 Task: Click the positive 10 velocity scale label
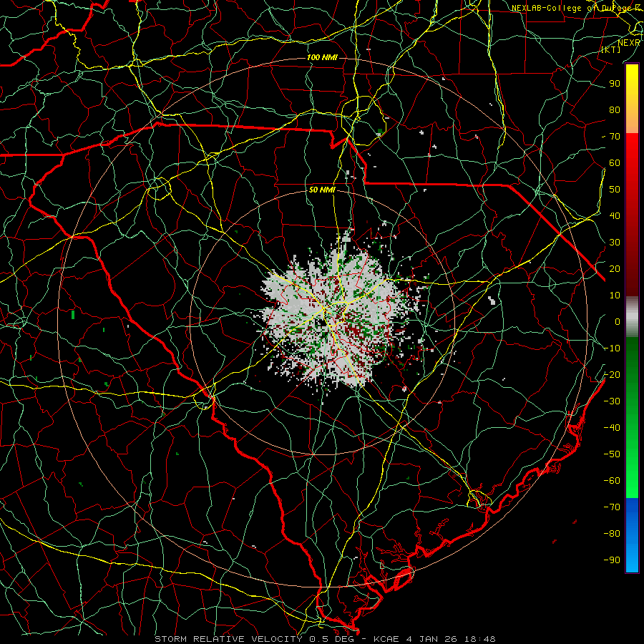[x=615, y=296]
